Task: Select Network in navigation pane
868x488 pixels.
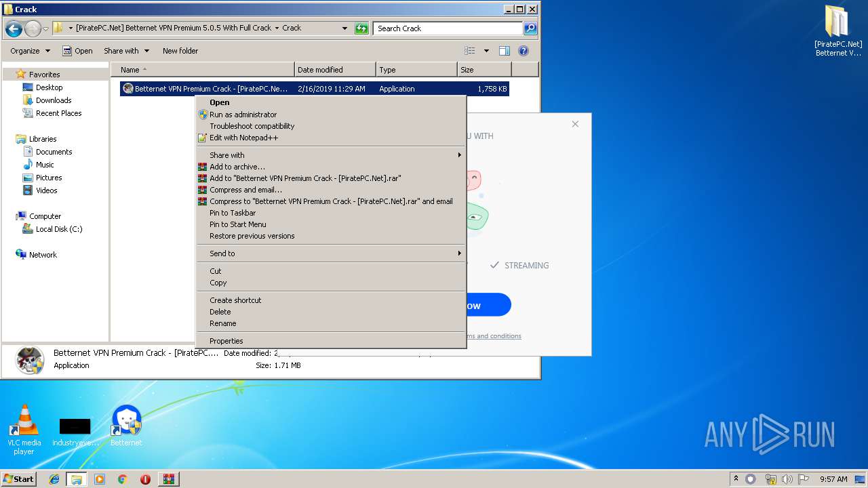Action: point(43,255)
